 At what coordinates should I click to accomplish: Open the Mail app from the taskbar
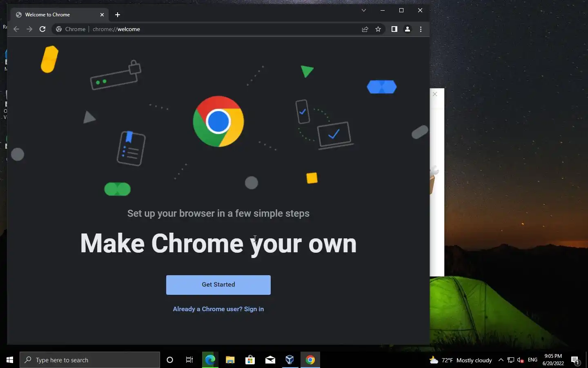(270, 360)
